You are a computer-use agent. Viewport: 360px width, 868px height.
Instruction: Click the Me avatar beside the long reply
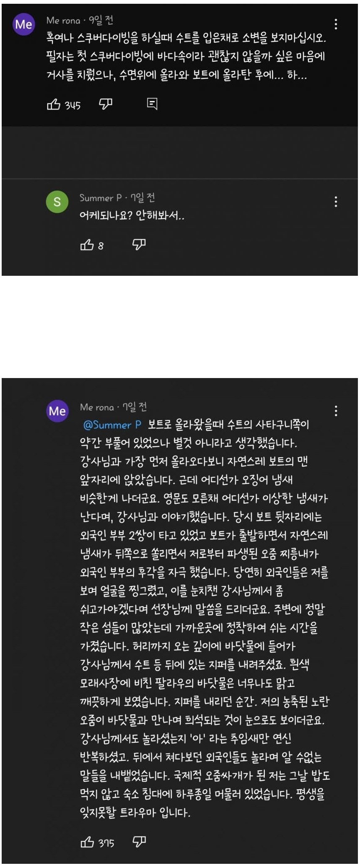[57, 411]
